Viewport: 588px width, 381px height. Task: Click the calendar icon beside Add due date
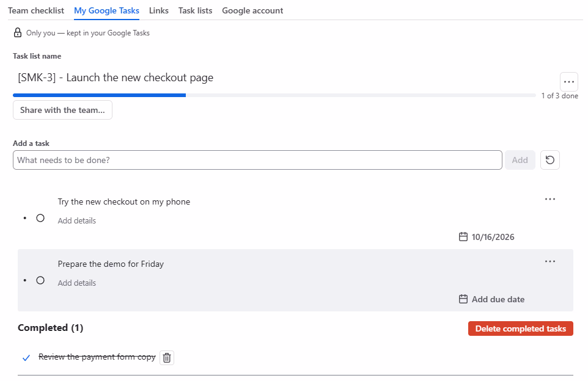coord(463,299)
